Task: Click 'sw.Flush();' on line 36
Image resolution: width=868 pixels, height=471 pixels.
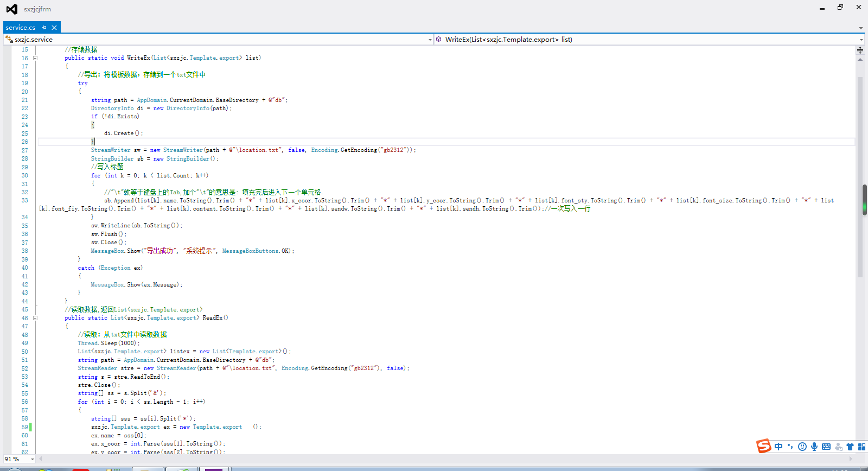Action: pyautogui.click(x=108, y=234)
